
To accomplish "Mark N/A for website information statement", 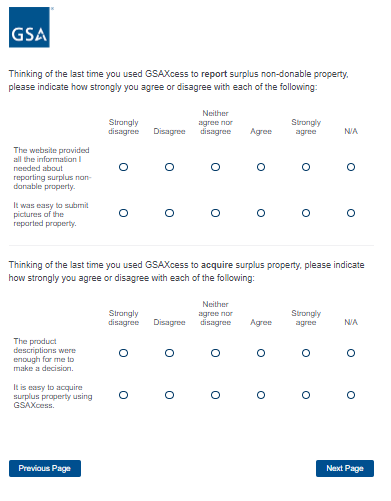I will [351, 167].
